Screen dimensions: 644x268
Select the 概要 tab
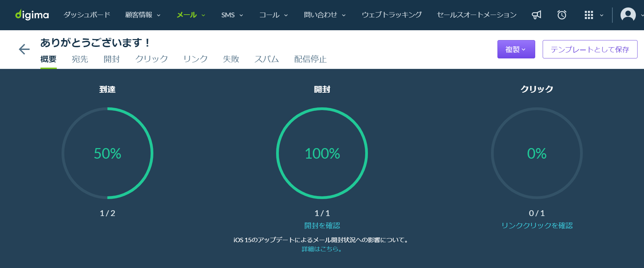(48, 59)
